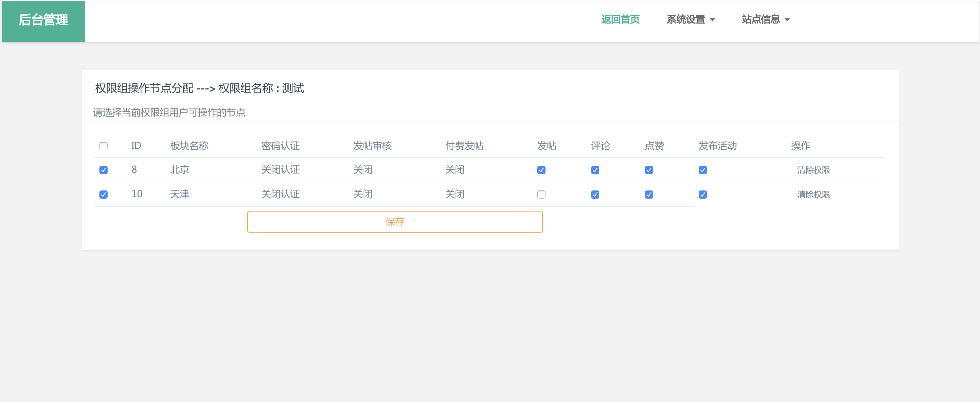Click ID cell 10
980x402 pixels.
coord(137,194)
